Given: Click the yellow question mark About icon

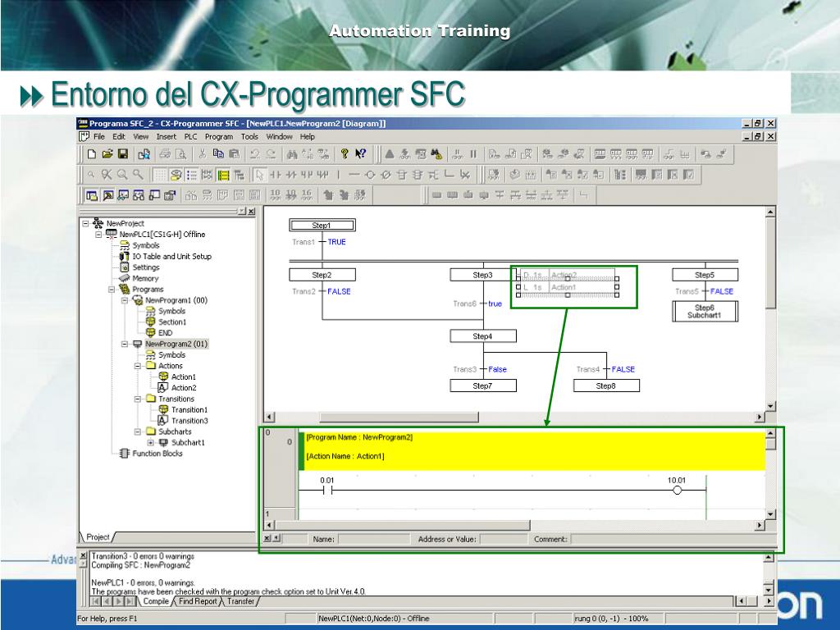Looking at the screenshot, I should click(345, 154).
